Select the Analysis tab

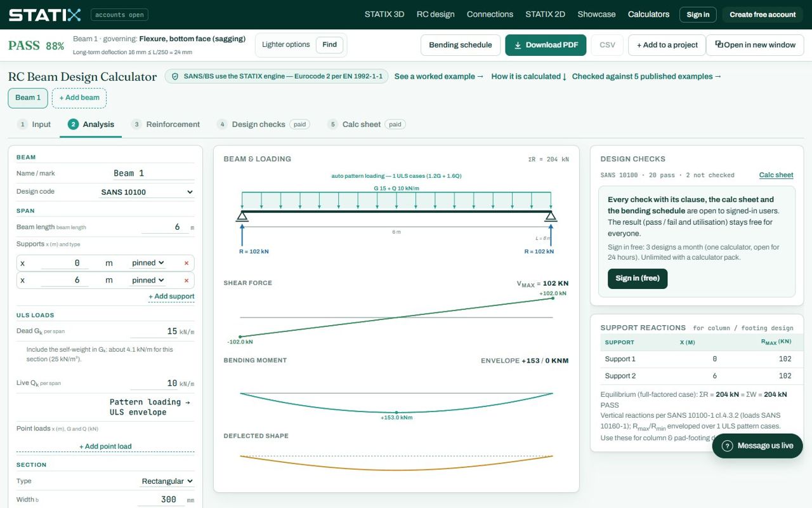click(91, 124)
